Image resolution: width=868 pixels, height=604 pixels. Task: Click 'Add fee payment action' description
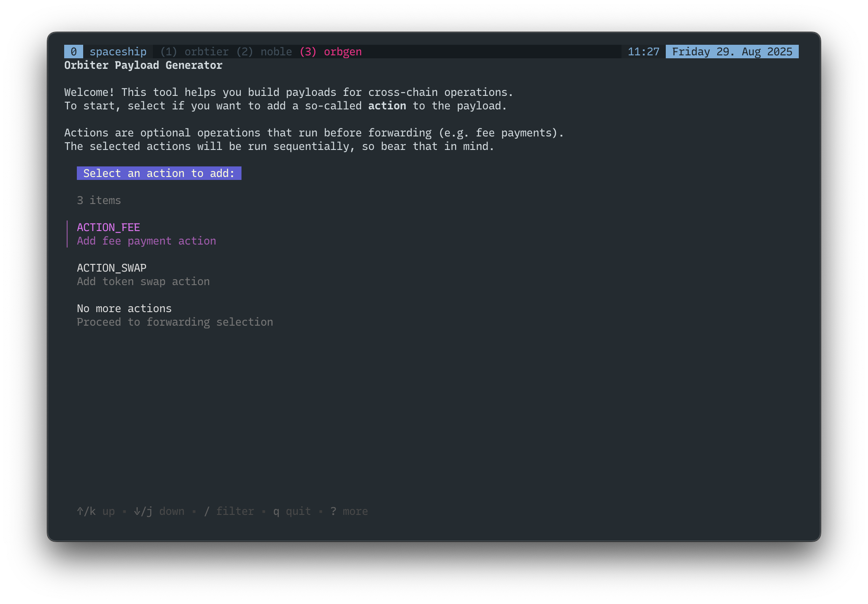(146, 241)
